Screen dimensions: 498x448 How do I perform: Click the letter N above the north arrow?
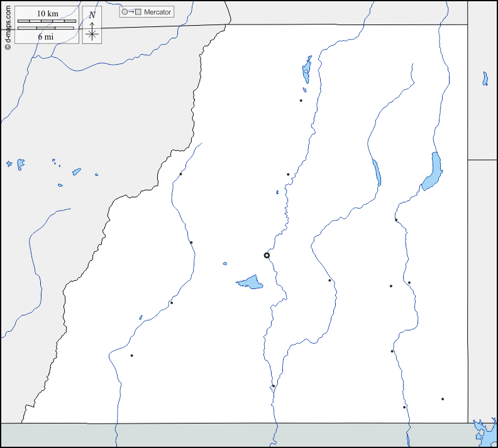point(92,15)
